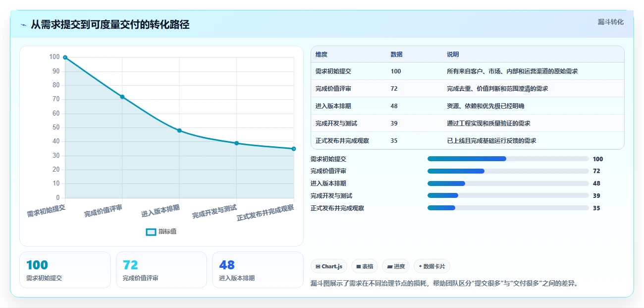644x308 pixels.
Task: Click the x-axis label 完成开发与测试
Action: point(215,212)
